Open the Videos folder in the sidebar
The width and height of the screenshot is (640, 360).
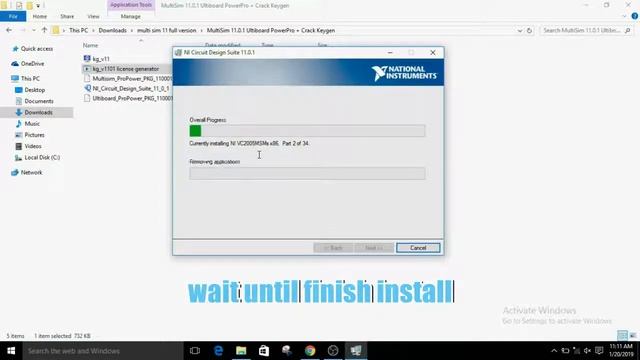point(33,146)
